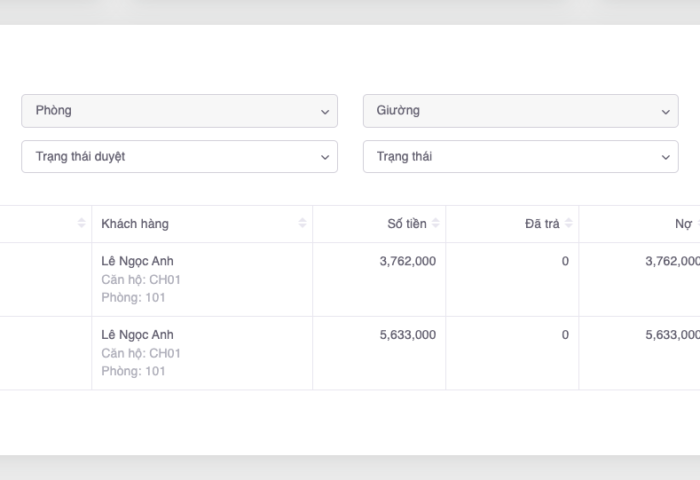Click the sort arrows in Khách hàng column
This screenshot has width=700, height=480.
click(x=302, y=224)
